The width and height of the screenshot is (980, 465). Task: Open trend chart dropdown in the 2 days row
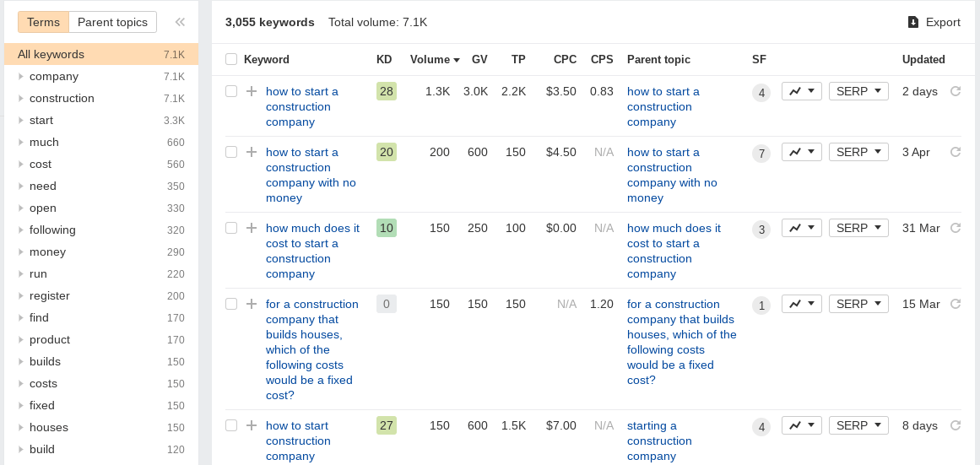click(x=802, y=91)
